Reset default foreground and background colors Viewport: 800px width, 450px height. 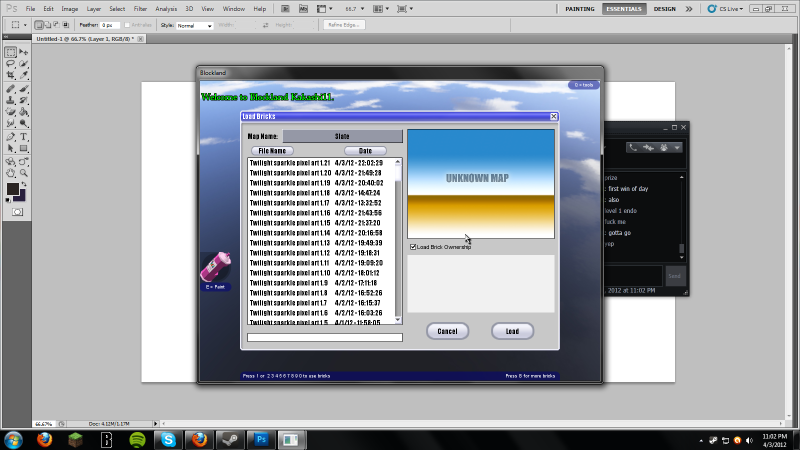[x=8, y=200]
